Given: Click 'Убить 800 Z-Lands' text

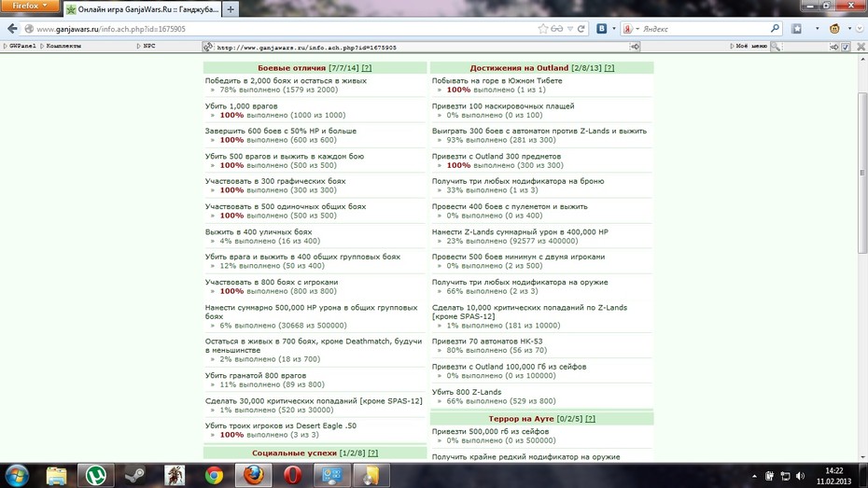Looking at the screenshot, I should [x=467, y=392].
